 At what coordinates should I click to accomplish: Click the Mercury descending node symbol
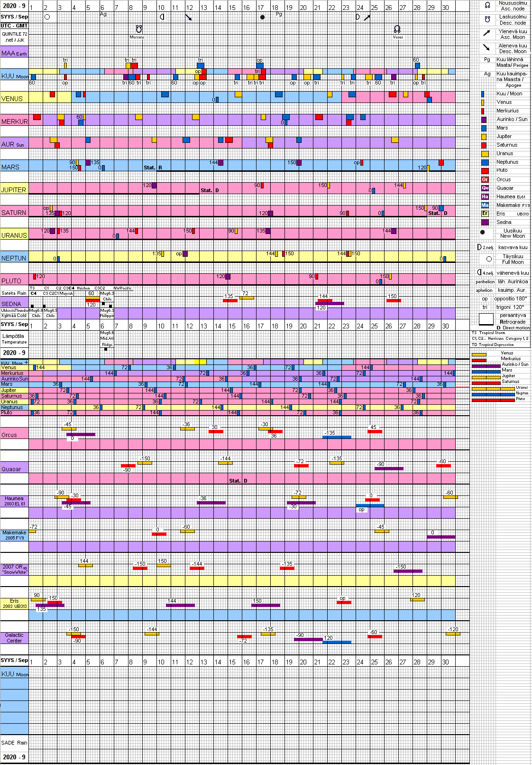pos(138,29)
